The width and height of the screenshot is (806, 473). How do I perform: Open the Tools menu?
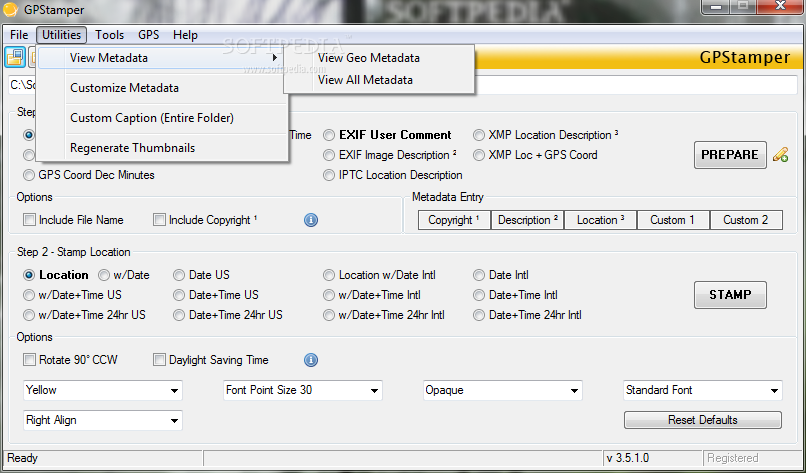[x=109, y=35]
